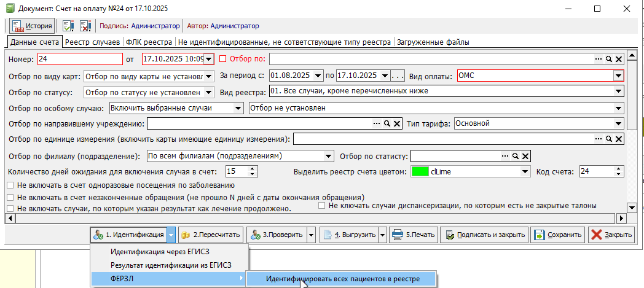Expand the Отбор по филиалу dropdown
This screenshot has width=644, height=288.
[x=328, y=156]
